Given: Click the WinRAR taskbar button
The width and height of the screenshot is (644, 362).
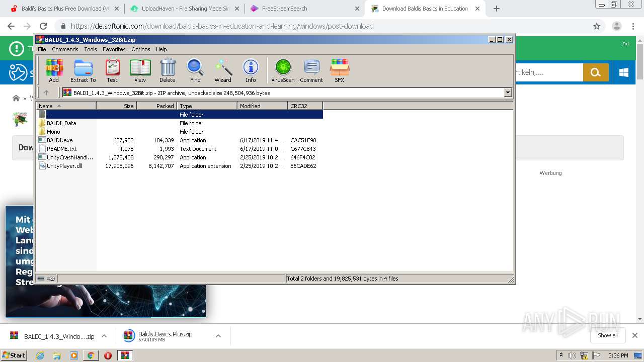Looking at the screenshot, I should tap(125, 355).
